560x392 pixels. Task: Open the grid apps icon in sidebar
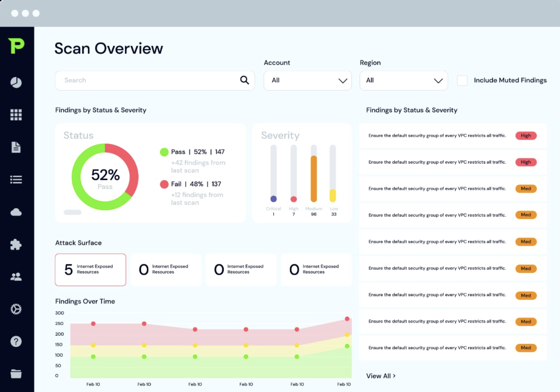(16, 115)
